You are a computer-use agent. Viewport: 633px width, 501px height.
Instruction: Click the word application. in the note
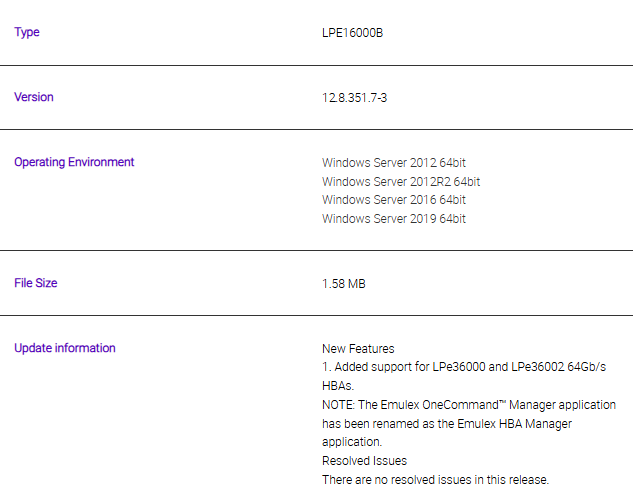352,442
